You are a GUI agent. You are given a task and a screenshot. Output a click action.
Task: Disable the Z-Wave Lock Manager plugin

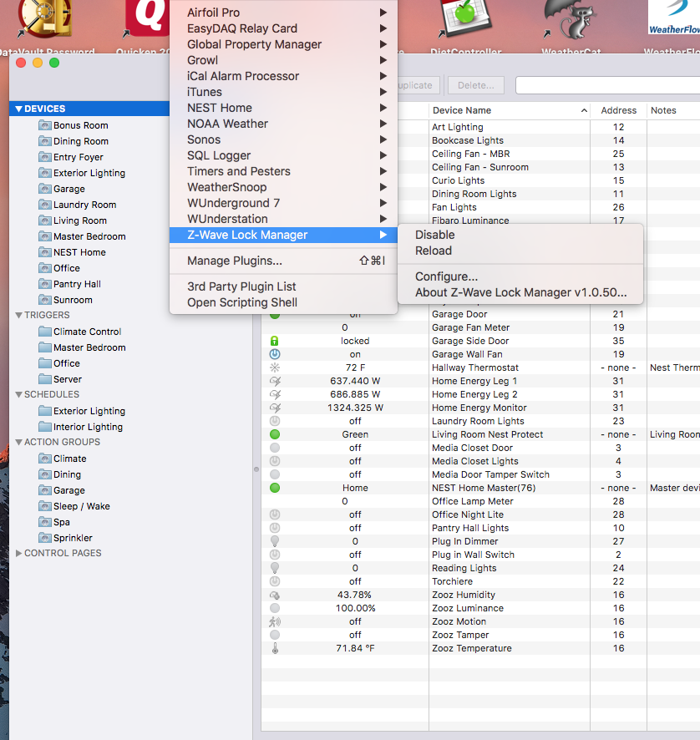point(520,235)
